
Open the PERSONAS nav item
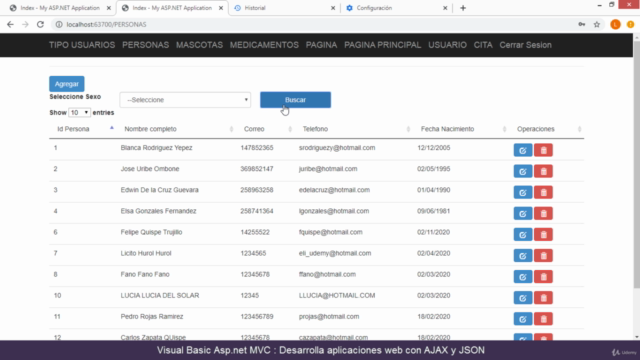tap(145, 45)
